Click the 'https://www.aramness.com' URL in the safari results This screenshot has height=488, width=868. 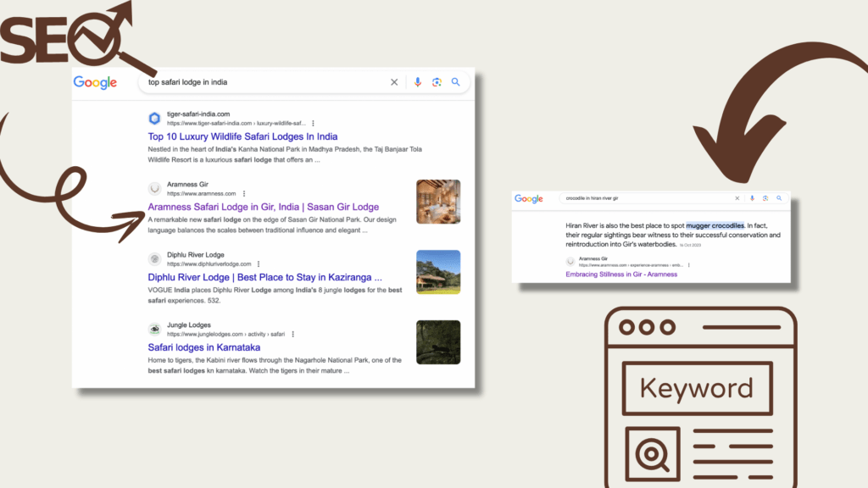(202, 194)
